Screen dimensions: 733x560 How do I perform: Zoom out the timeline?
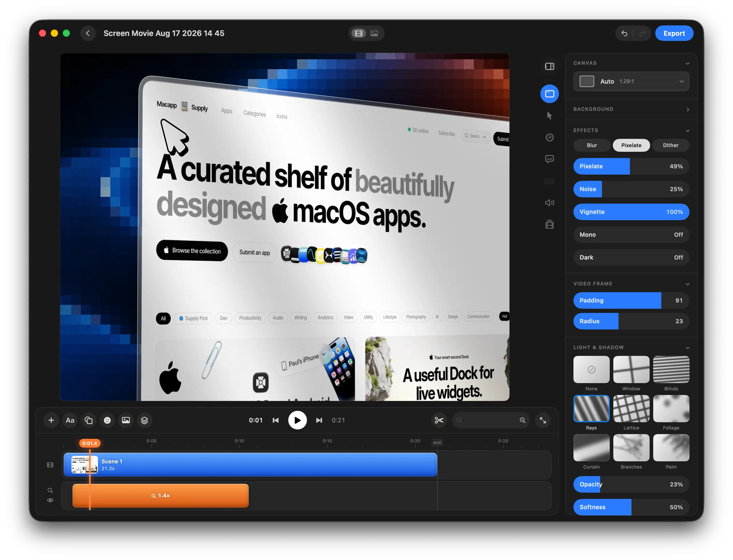(x=459, y=420)
